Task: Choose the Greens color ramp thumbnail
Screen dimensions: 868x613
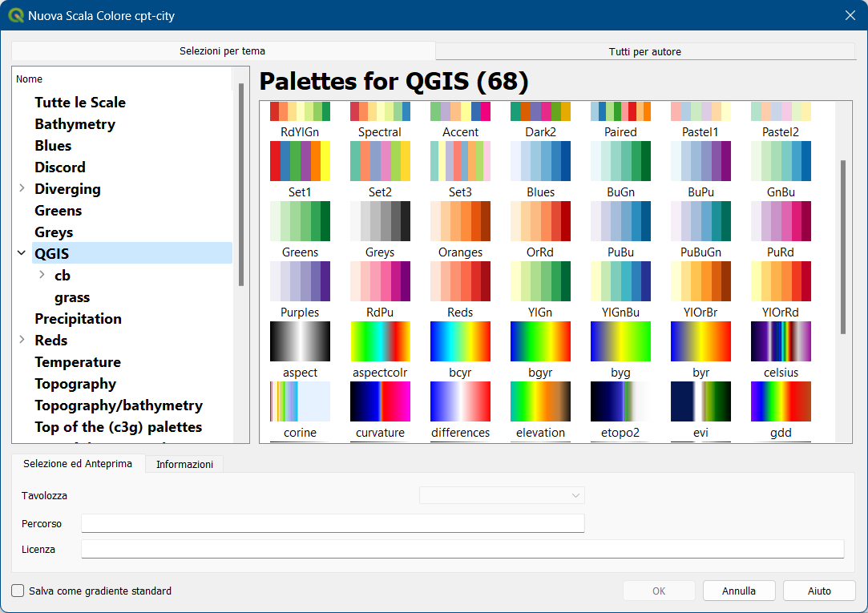Action: pos(300,221)
